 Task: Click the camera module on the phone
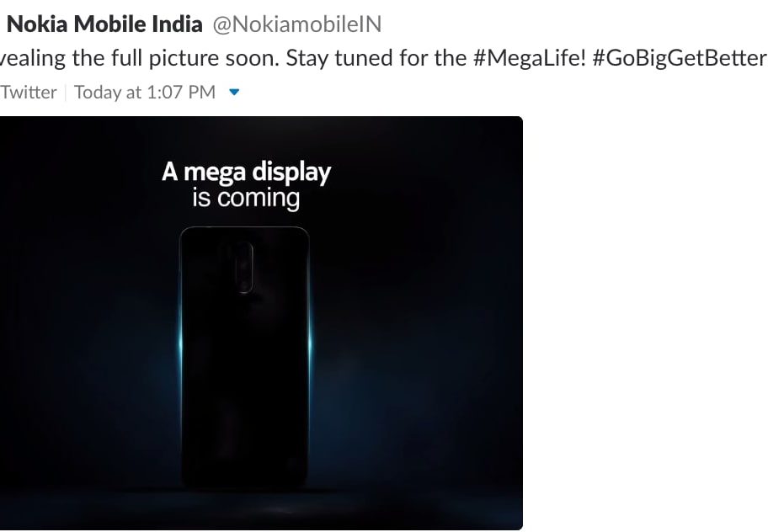(245, 268)
